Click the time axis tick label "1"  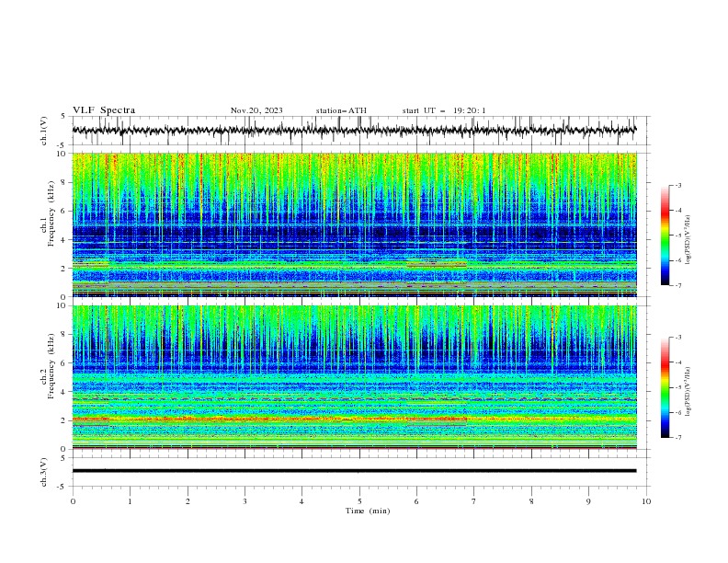pos(130,501)
